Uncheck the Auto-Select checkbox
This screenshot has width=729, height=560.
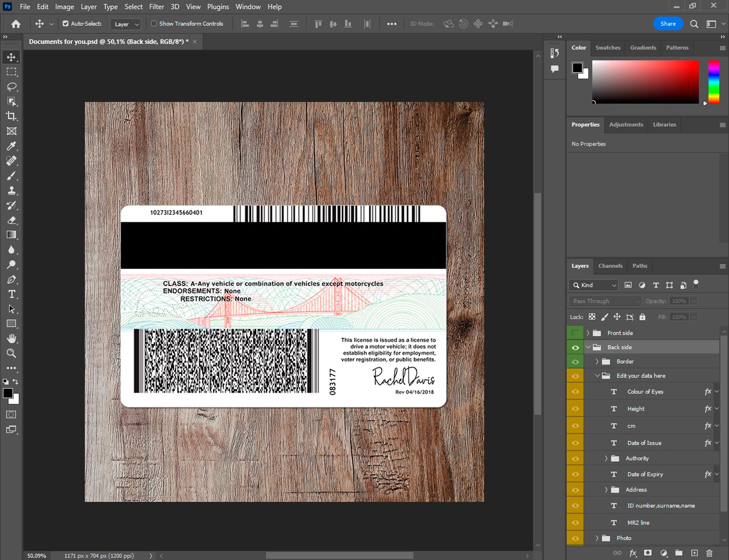66,23
